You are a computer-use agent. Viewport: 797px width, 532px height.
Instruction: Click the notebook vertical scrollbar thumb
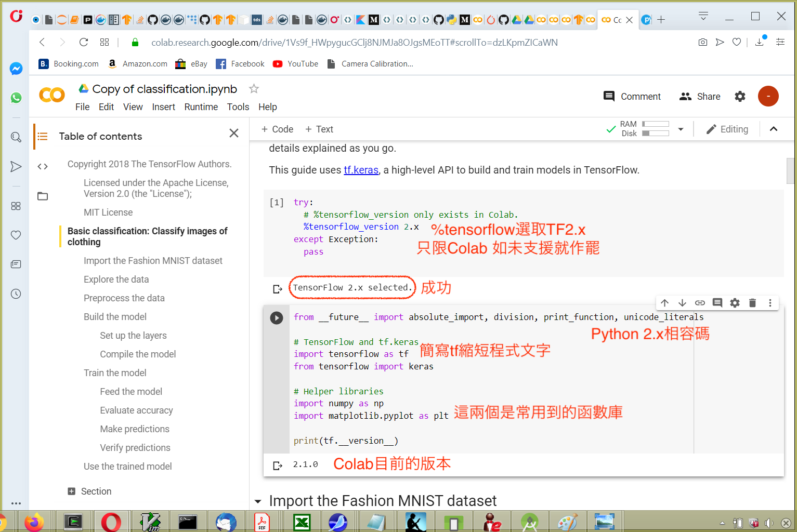point(790,170)
